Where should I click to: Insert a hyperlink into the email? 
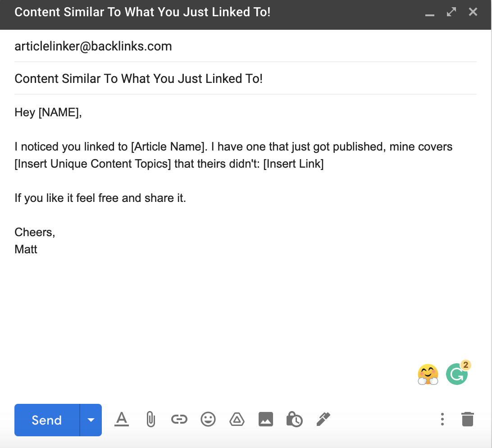pyautogui.click(x=179, y=419)
